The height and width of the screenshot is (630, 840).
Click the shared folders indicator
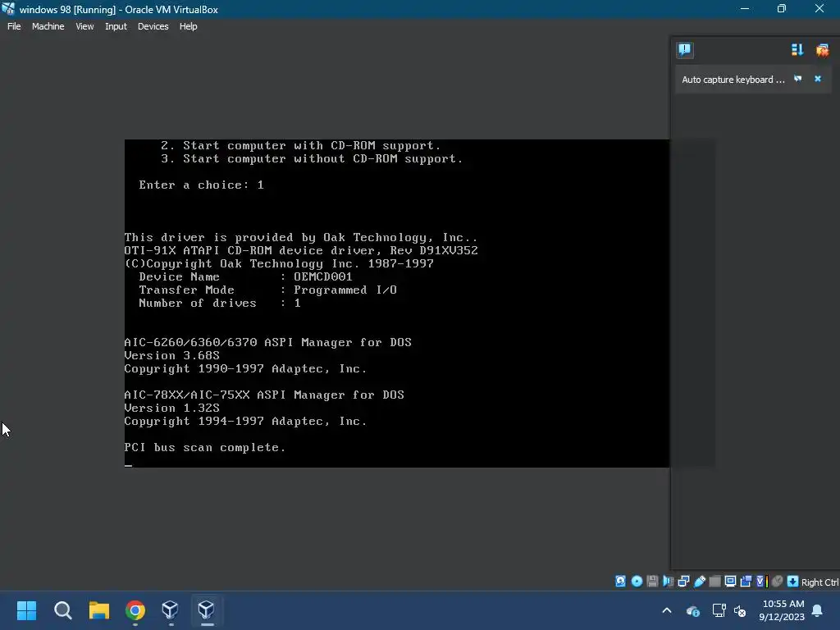pyautogui.click(x=714, y=582)
